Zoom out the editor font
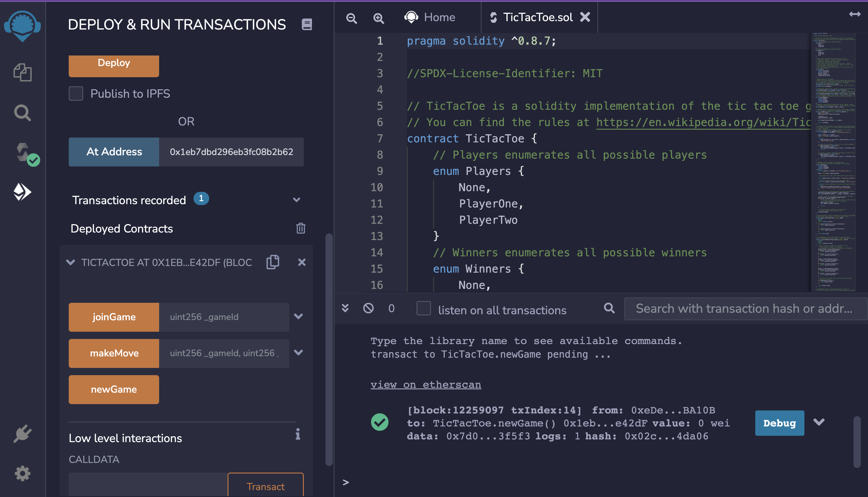Image resolution: width=868 pixels, height=497 pixels. (x=352, y=18)
